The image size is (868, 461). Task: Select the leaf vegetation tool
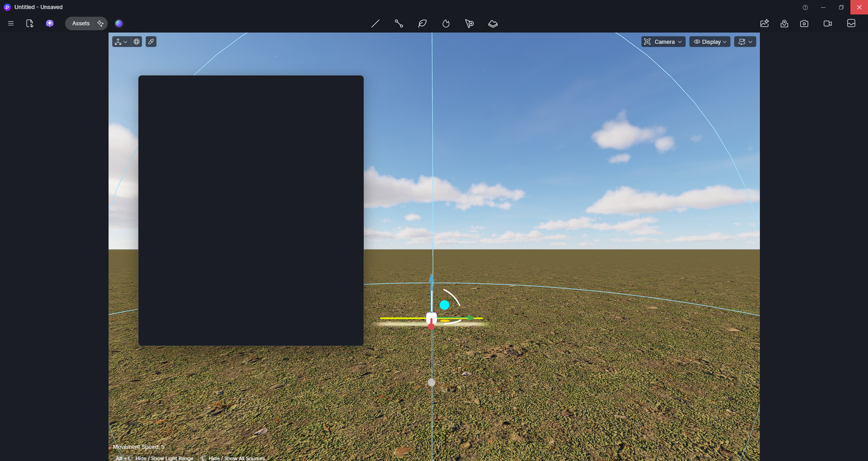(x=422, y=24)
